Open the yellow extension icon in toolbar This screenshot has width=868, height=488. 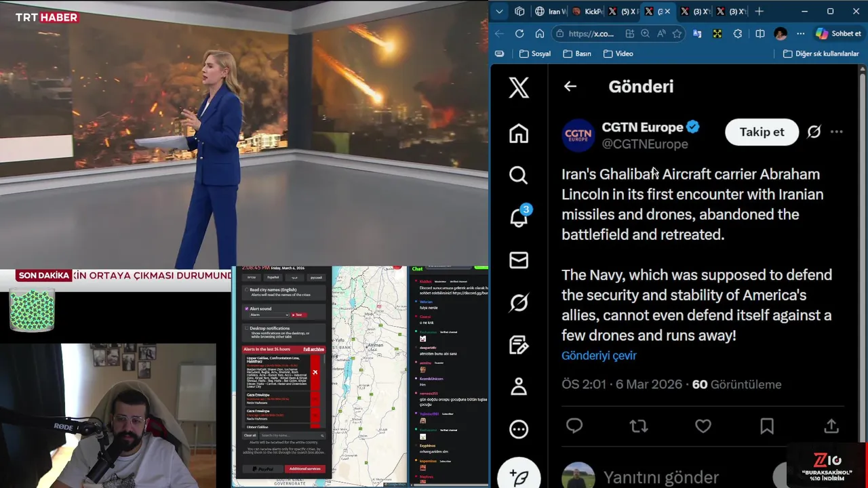coord(717,33)
